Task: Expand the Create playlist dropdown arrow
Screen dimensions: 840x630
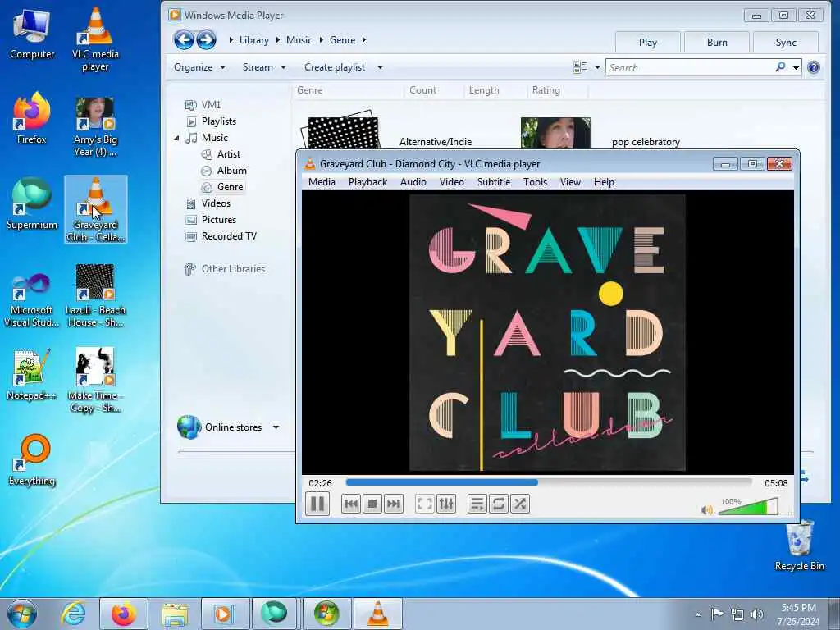Action: point(380,67)
